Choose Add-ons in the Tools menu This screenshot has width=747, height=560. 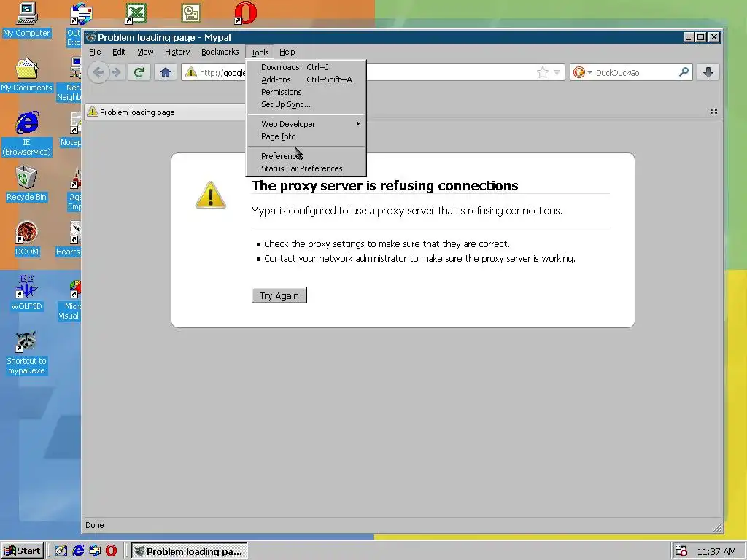[306, 79]
